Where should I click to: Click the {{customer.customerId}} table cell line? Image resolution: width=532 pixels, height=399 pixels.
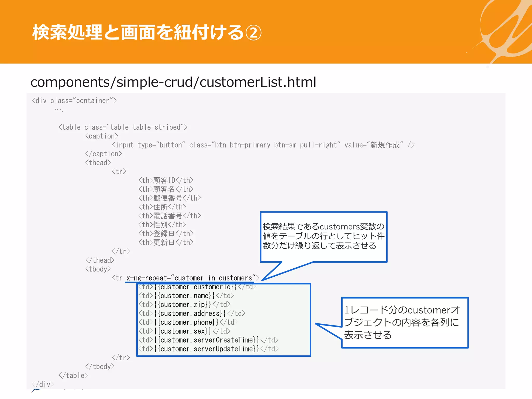click(x=197, y=287)
